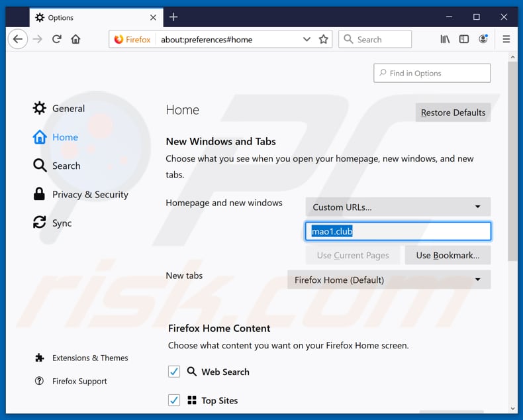Viewport: 523px width, 420px height.
Task: Close the Options tab
Action: point(153,17)
